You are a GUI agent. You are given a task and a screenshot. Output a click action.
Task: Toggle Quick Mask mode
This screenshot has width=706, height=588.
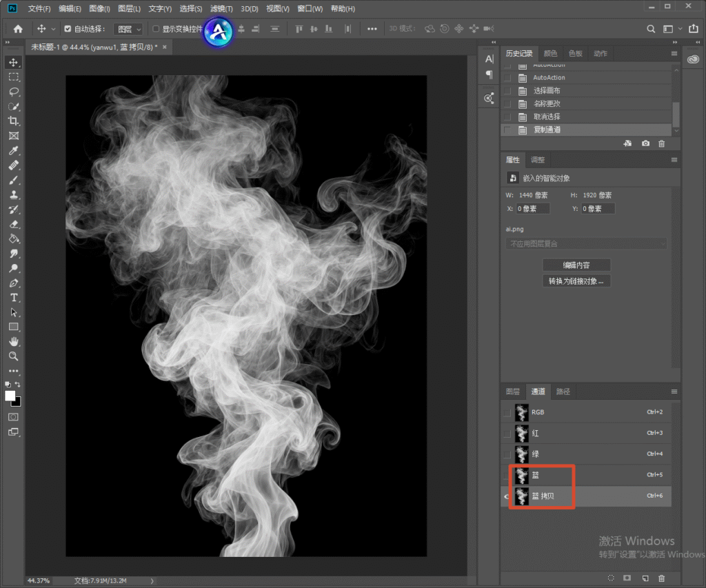[14, 417]
